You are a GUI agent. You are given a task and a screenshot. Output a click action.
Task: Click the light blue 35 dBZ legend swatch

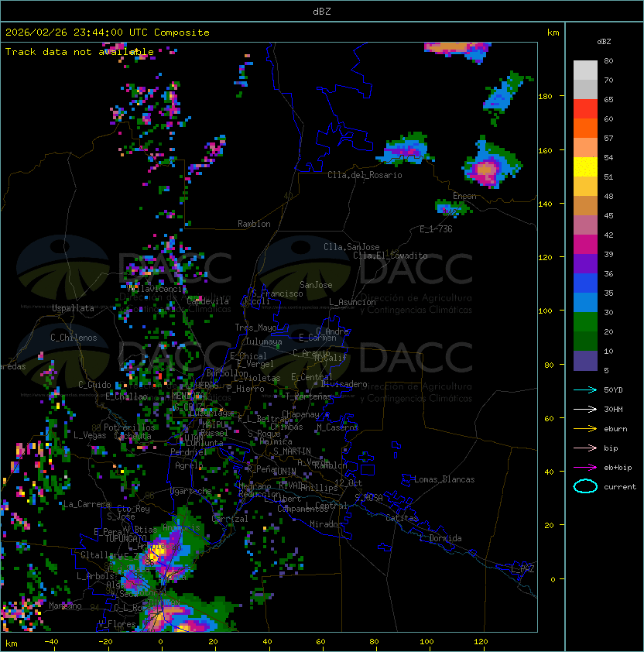(x=585, y=303)
